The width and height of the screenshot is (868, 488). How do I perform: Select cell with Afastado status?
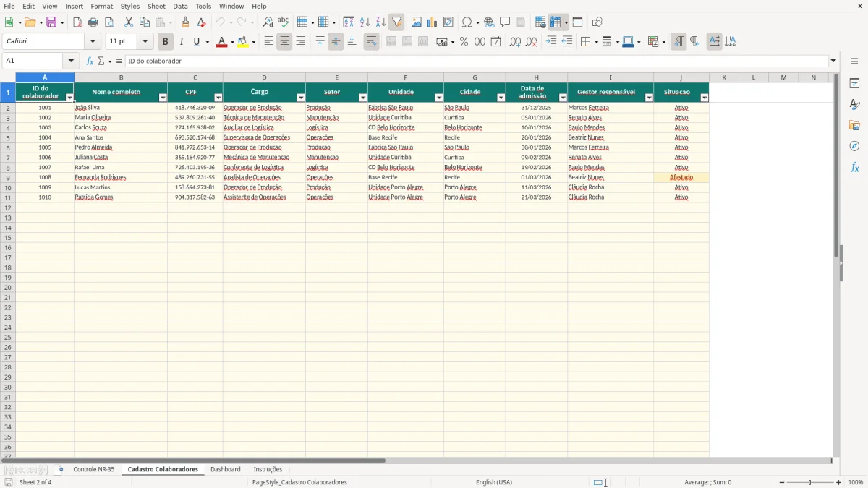tap(681, 177)
